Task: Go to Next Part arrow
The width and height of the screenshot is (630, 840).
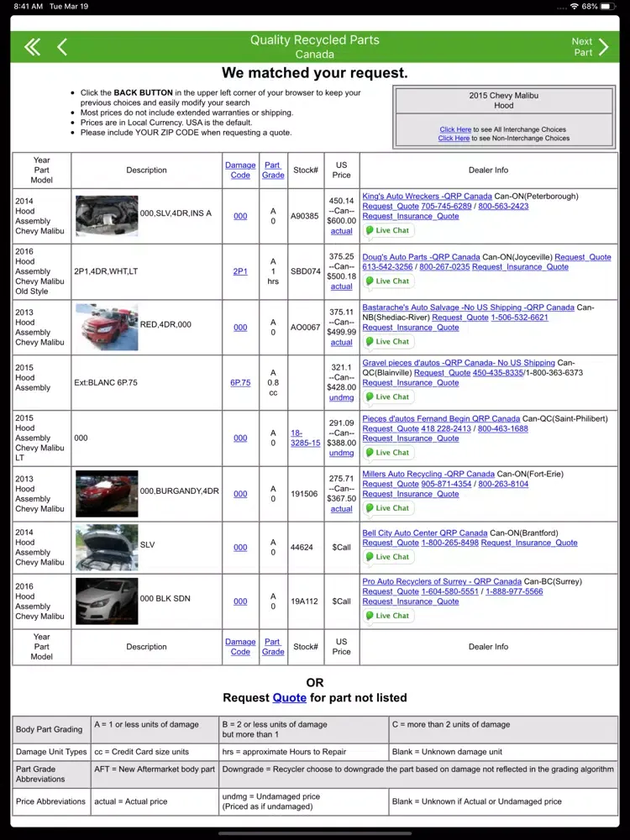Action: click(604, 47)
